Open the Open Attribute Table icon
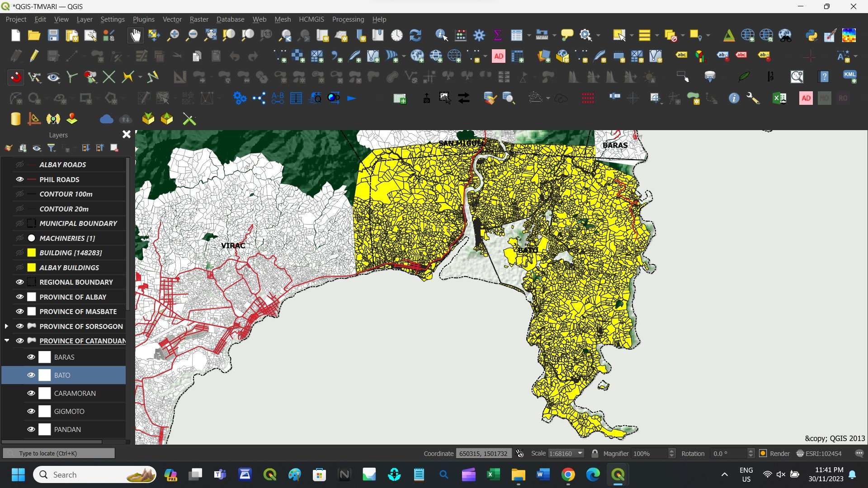 [x=517, y=35]
